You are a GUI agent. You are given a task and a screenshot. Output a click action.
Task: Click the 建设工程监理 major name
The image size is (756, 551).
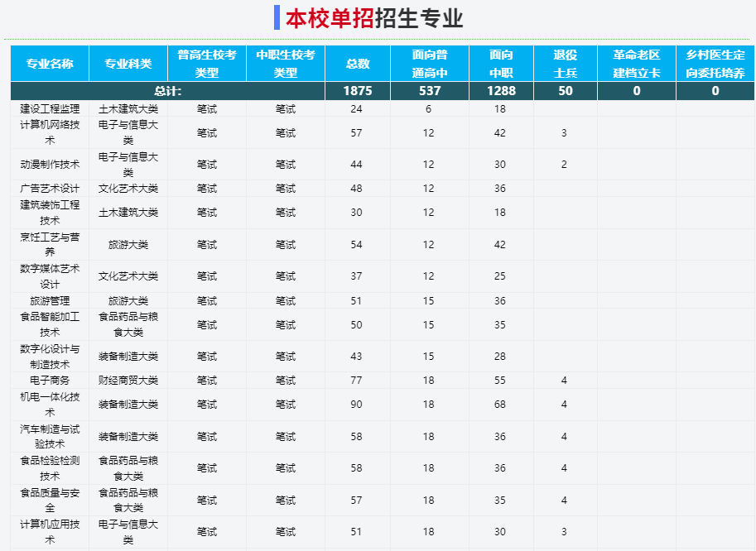(x=50, y=109)
